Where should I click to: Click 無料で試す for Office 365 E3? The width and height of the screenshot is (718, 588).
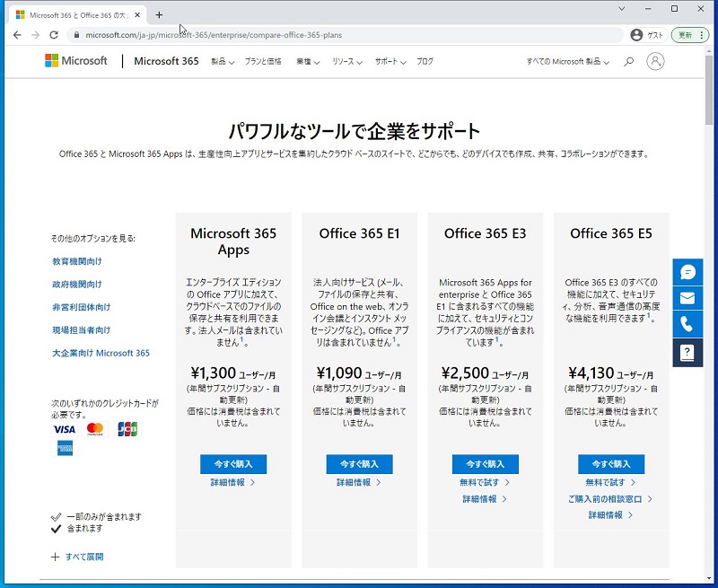485,482
